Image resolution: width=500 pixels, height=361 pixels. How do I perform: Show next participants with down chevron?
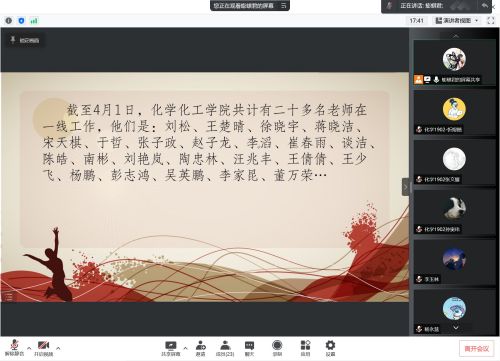point(456,328)
